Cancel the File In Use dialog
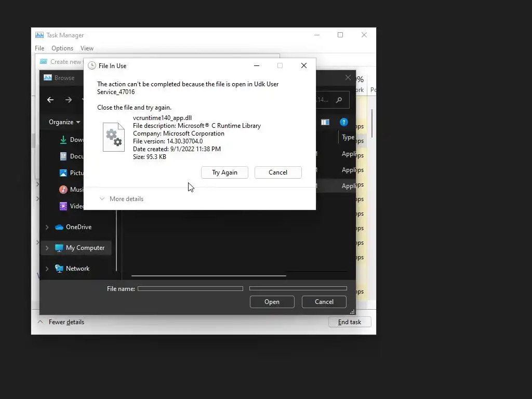This screenshot has width=532, height=399. (x=278, y=172)
